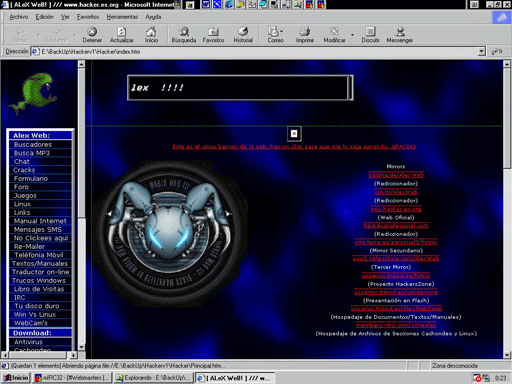Image resolution: width=512 pixels, height=384 pixels.
Task: Open the Favoritos menu
Action: (x=88, y=17)
